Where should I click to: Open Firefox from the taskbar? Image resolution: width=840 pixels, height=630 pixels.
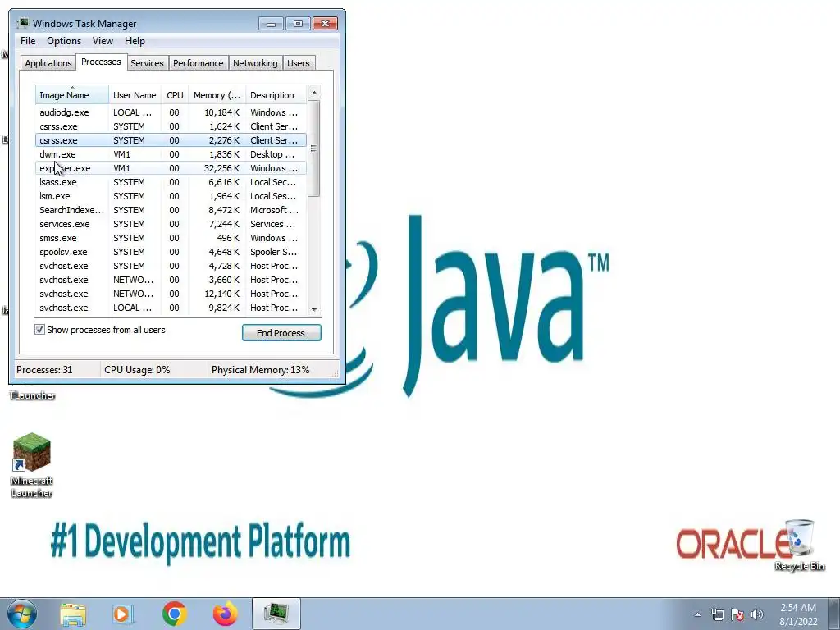225,614
